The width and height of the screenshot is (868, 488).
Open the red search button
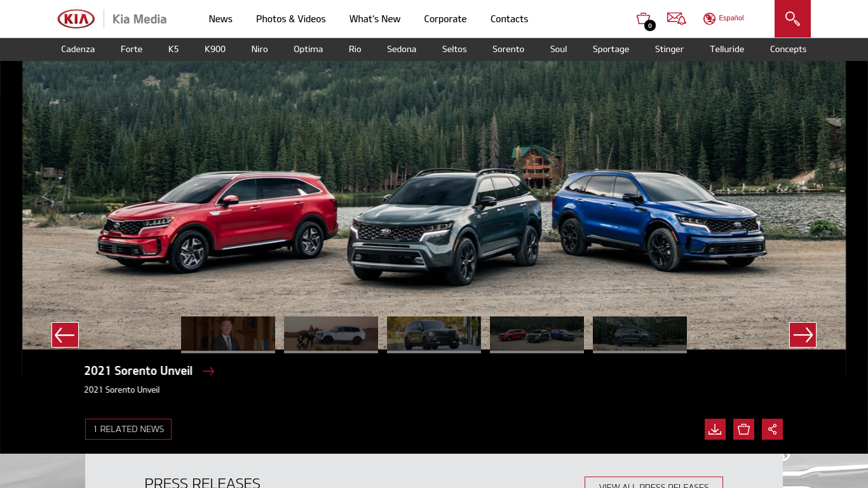click(792, 18)
